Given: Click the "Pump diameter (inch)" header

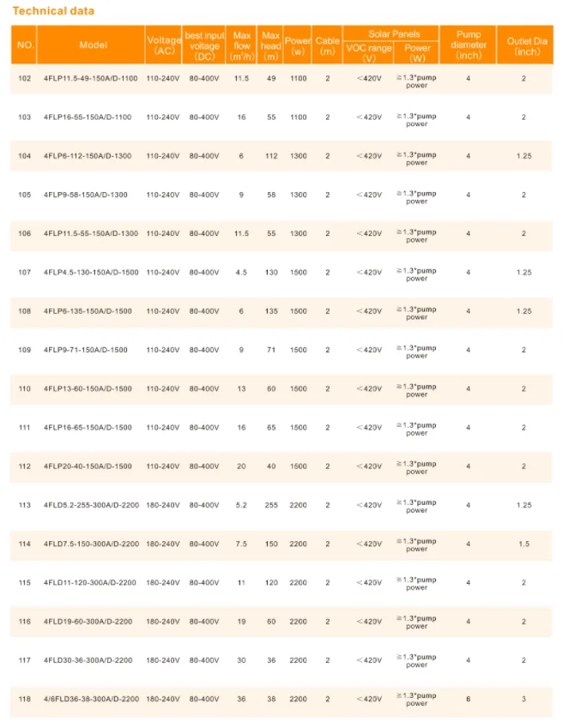Looking at the screenshot, I should tap(469, 45).
